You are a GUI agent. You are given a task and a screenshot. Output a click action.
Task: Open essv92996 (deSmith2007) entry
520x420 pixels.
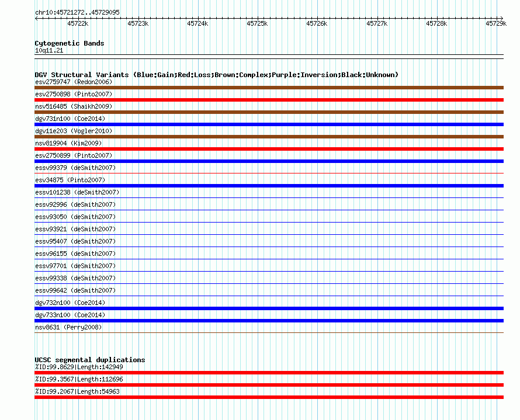click(75, 204)
